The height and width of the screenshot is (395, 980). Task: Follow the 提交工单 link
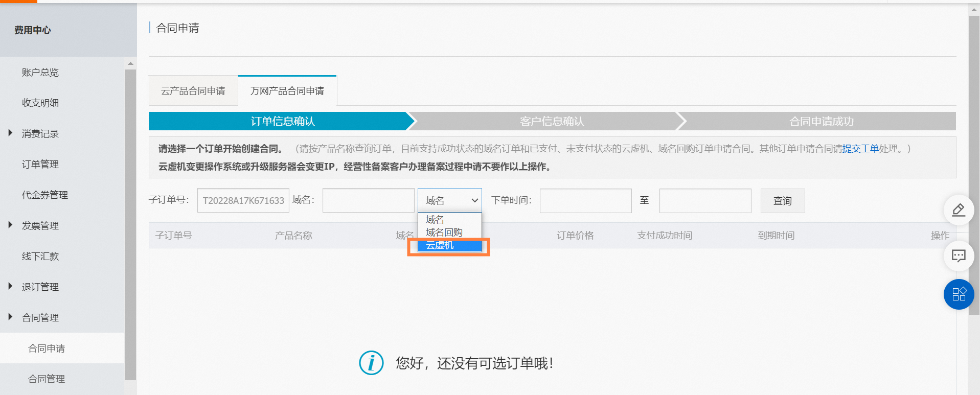pos(860,149)
